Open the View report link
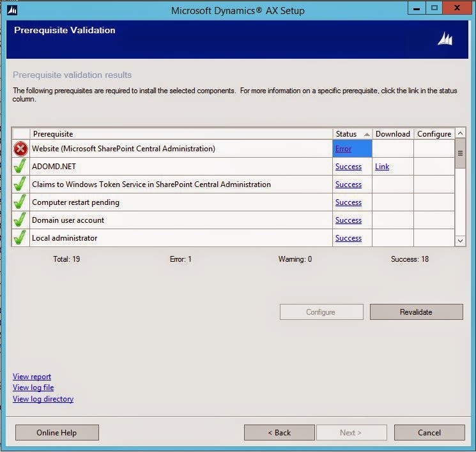476x452 pixels. (32, 377)
